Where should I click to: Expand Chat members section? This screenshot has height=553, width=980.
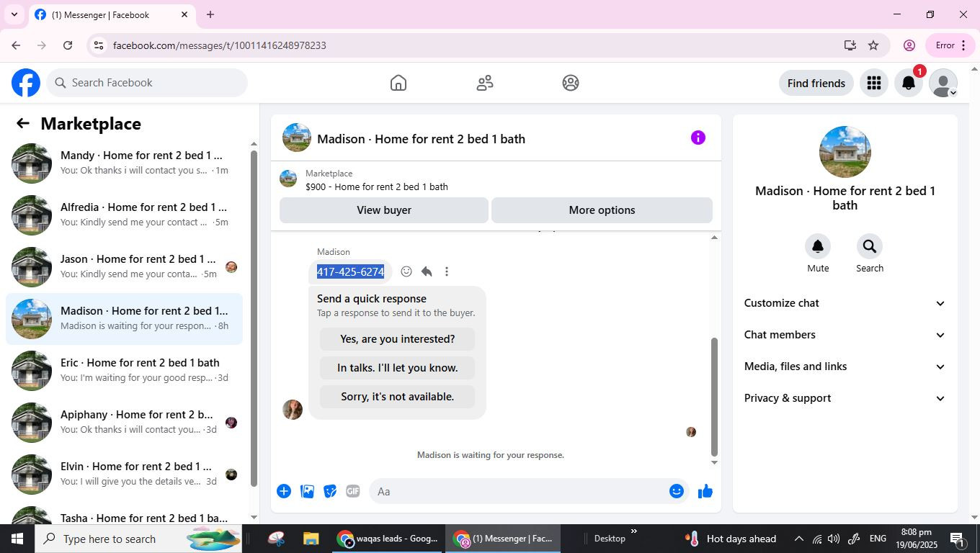click(x=845, y=335)
